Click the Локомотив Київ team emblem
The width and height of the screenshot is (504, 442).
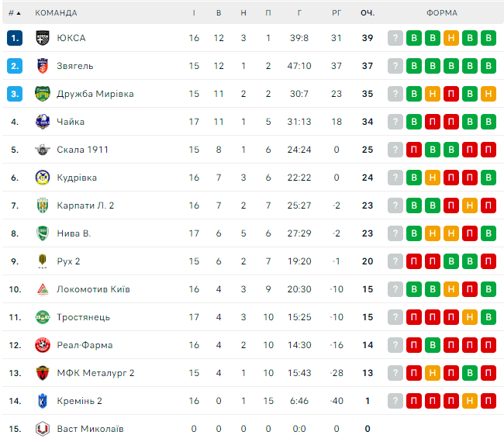point(43,289)
